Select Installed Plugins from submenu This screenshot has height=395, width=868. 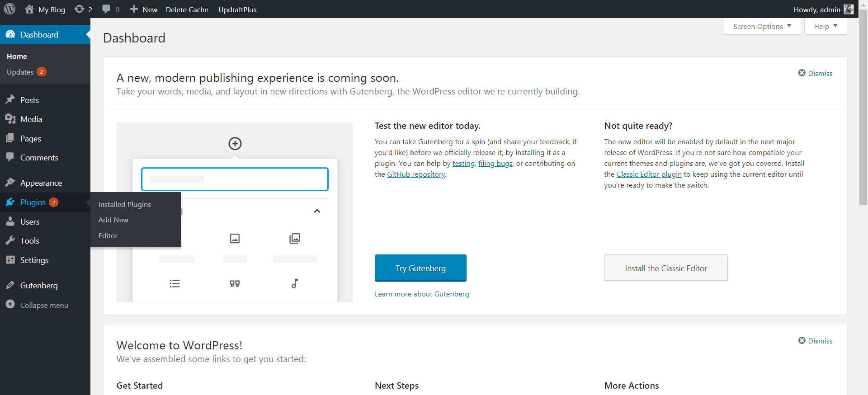[125, 204]
